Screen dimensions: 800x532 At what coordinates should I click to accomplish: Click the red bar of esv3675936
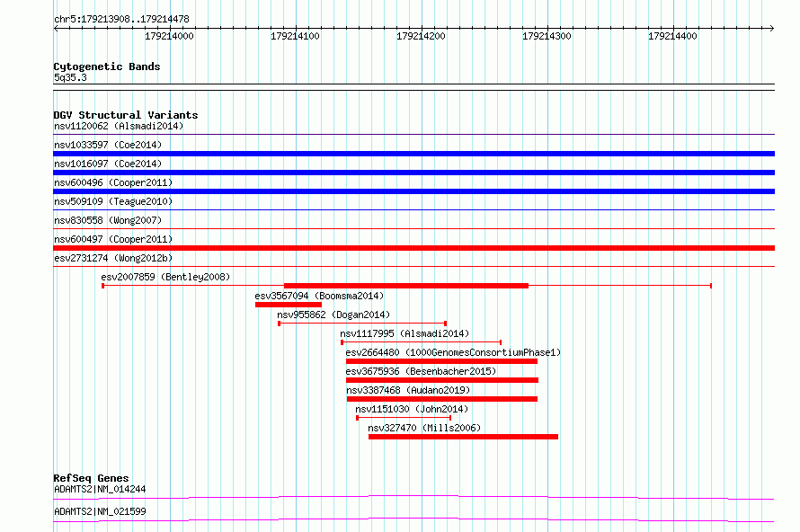(442, 380)
